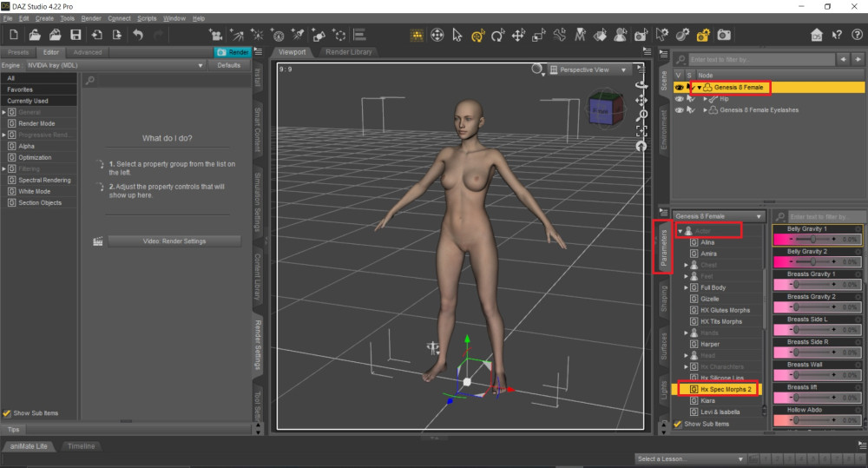Create a new camera from the toolbar

click(216, 36)
